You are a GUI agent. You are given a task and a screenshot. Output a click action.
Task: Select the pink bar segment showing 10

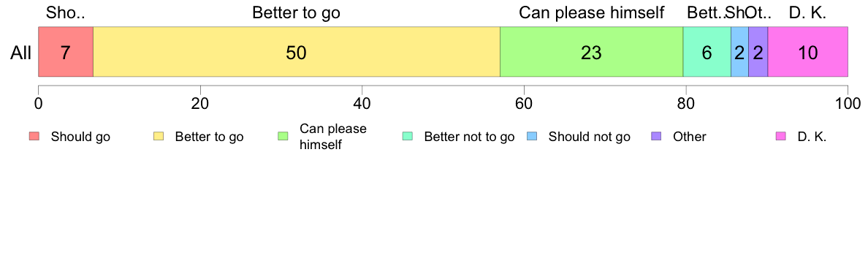[x=807, y=51]
